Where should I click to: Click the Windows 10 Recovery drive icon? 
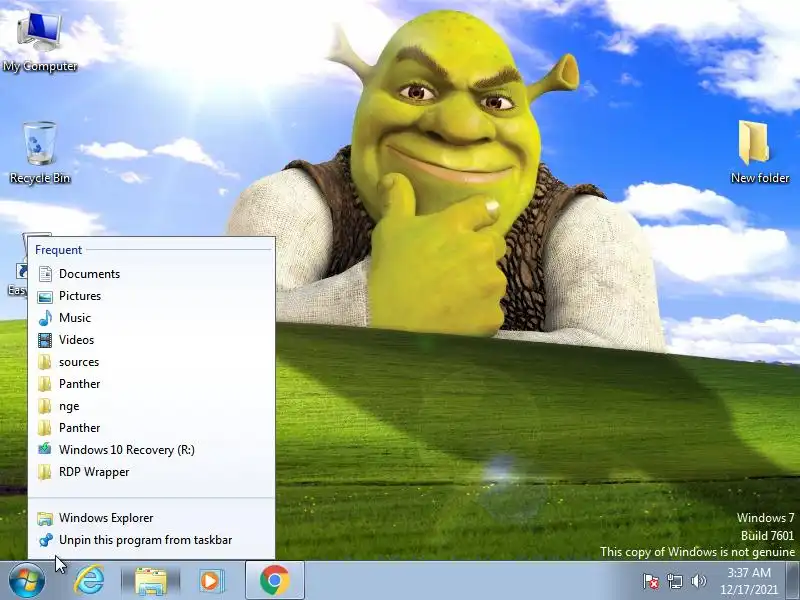click(x=45, y=449)
